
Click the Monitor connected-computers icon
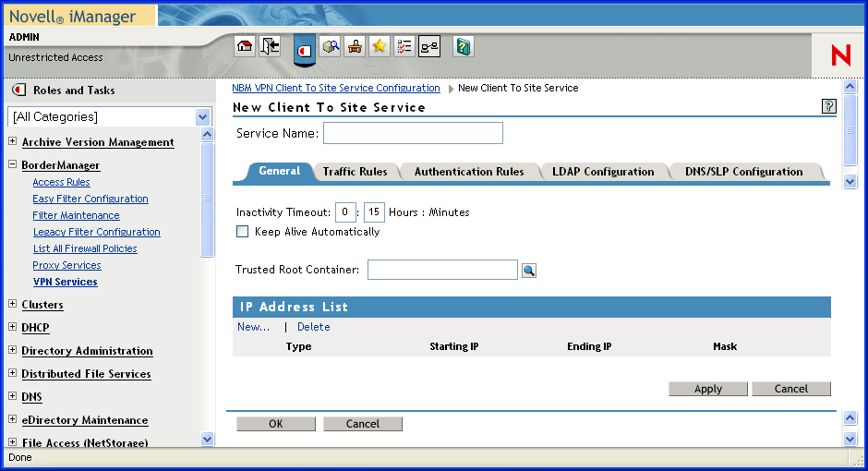tap(429, 46)
